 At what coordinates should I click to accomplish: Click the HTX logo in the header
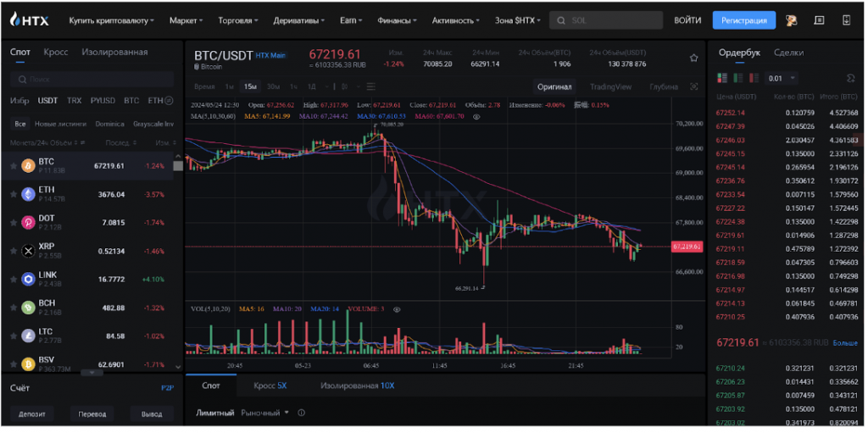[30, 19]
